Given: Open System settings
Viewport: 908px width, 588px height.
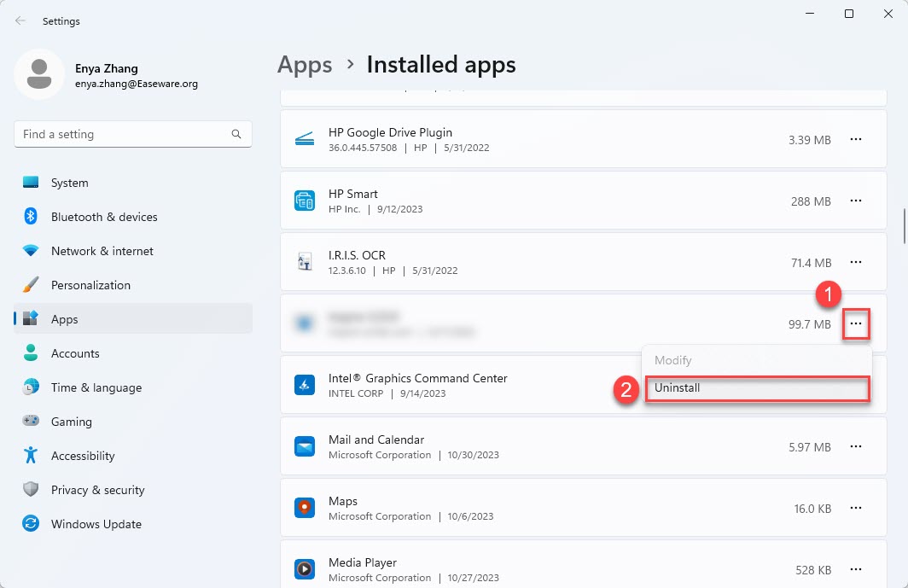Looking at the screenshot, I should pos(132,183).
